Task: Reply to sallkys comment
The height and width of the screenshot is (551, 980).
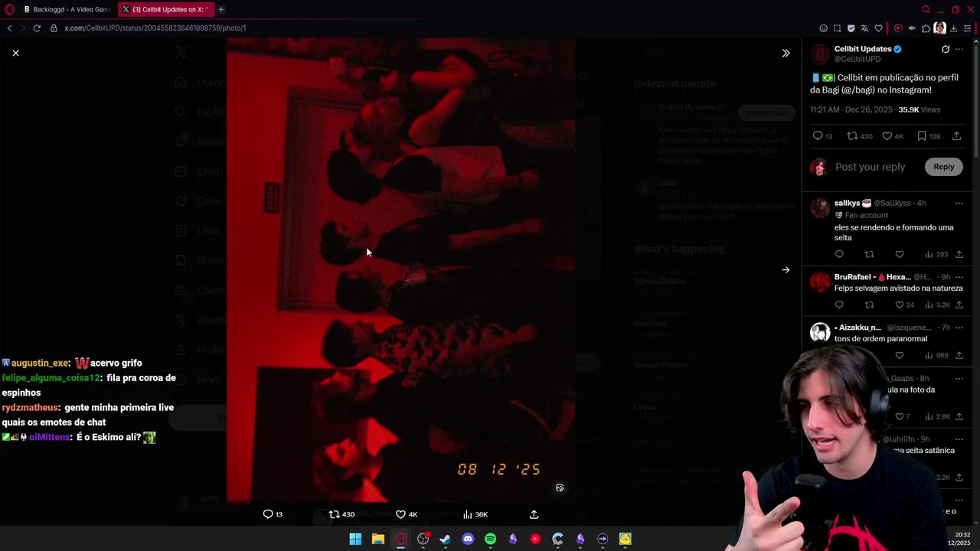Action: point(839,254)
